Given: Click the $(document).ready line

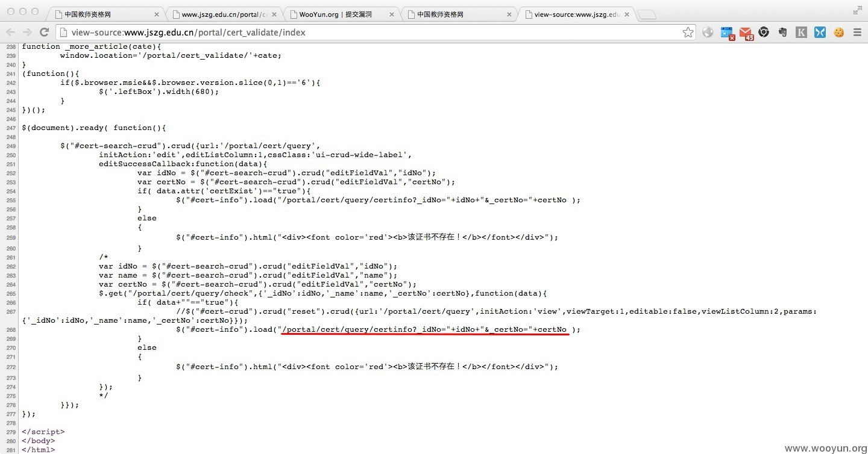Looking at the screenshot, I should pos(94,128).
